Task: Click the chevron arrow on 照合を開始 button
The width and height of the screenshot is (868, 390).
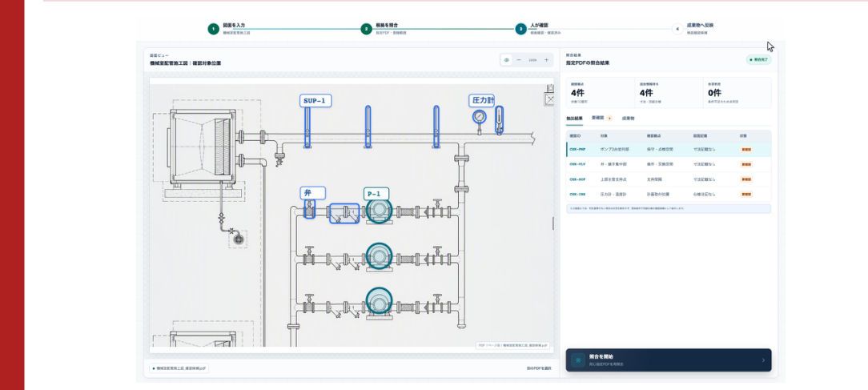Action: [x=763, y=360]
